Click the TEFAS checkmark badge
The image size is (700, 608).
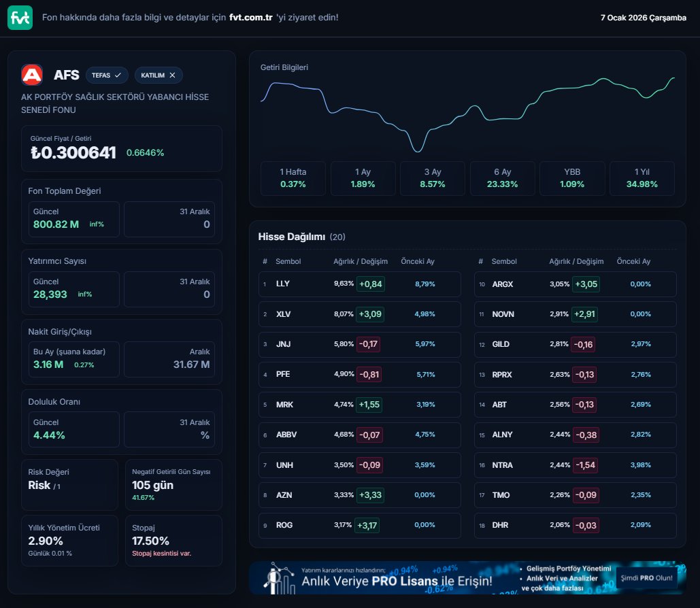pyautogui.click(x=107, y=75)
